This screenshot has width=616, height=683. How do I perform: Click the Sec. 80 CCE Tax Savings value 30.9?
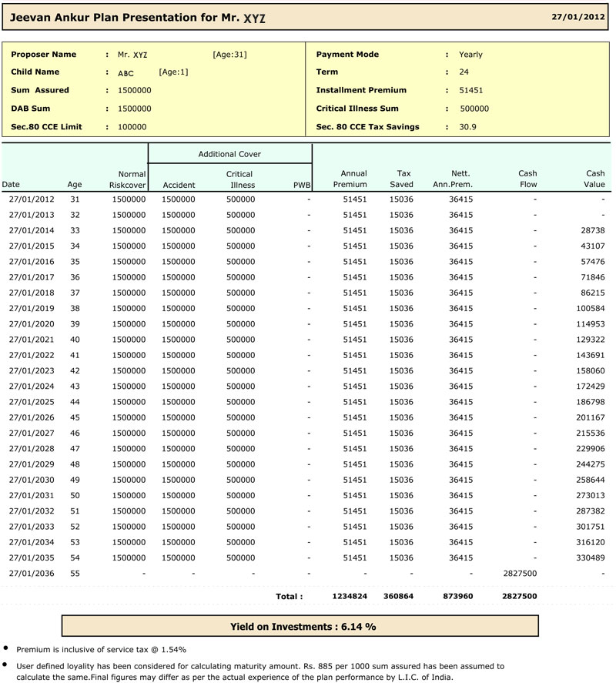pyautogui.click(x=467, y=127)
